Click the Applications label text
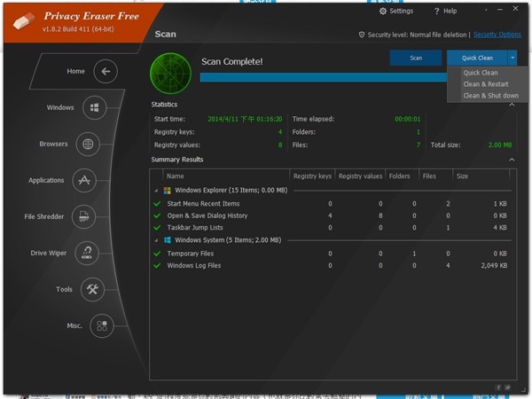 (46, 180)
